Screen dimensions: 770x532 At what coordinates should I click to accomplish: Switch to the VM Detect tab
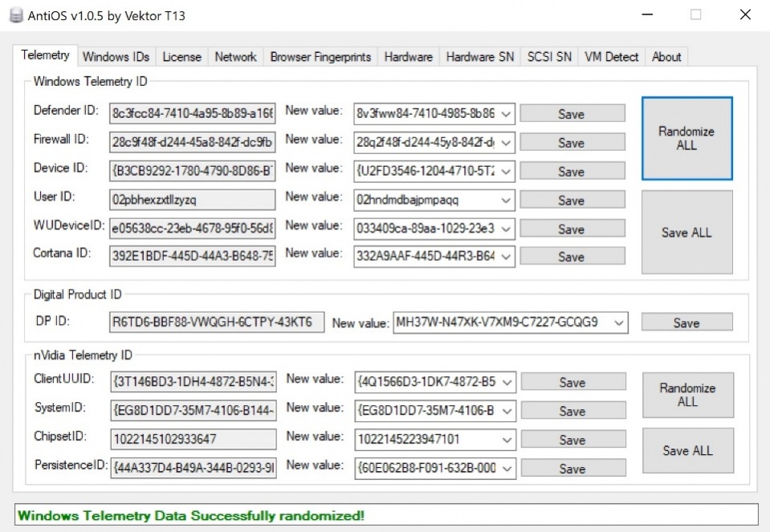click(611, 56)
